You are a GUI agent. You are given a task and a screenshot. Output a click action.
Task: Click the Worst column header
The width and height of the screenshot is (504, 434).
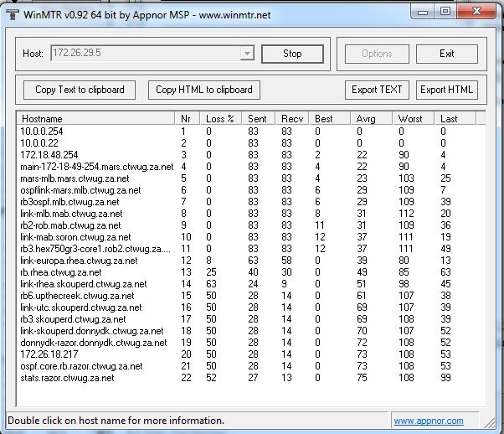414,118
